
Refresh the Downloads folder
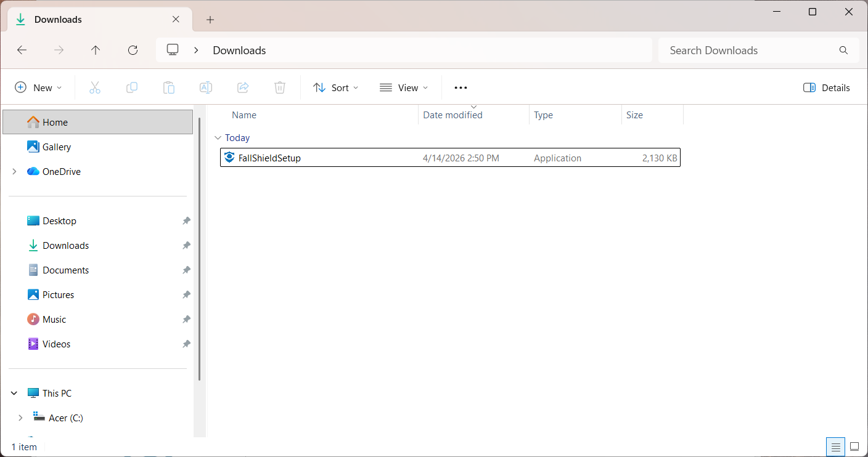133,51
